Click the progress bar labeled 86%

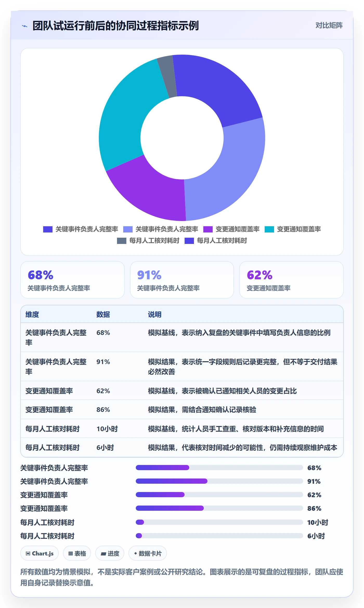click(219, 508)
